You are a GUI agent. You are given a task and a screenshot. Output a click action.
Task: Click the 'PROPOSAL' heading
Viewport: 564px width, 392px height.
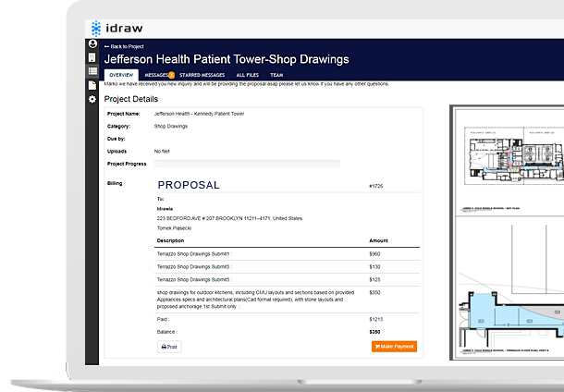pos(189,185)
